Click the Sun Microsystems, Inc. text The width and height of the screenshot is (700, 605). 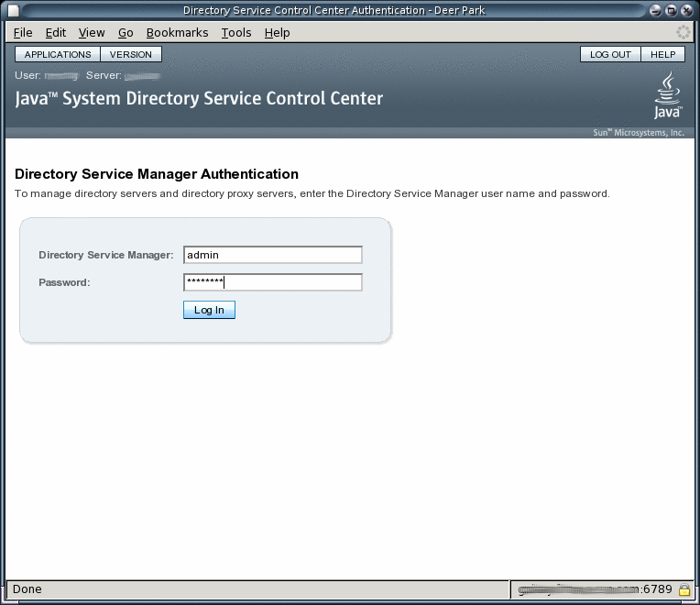tap(639, 133)
